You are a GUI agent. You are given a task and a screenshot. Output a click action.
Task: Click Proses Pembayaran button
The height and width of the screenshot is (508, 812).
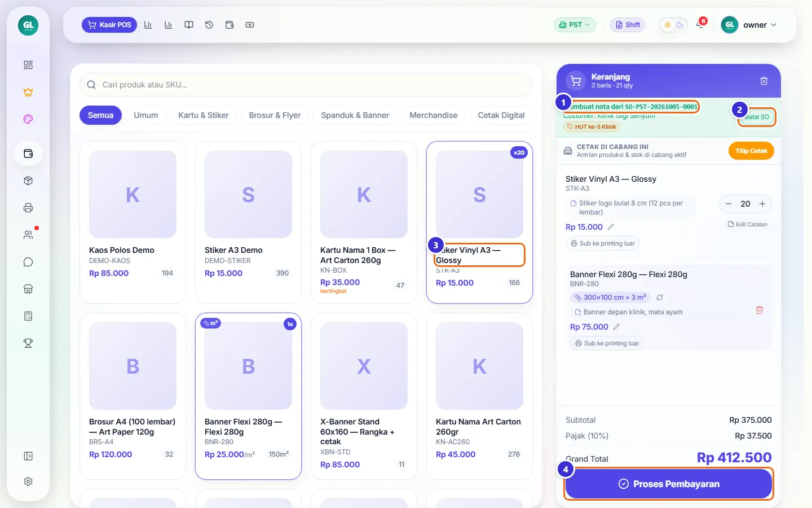point(669,484)
